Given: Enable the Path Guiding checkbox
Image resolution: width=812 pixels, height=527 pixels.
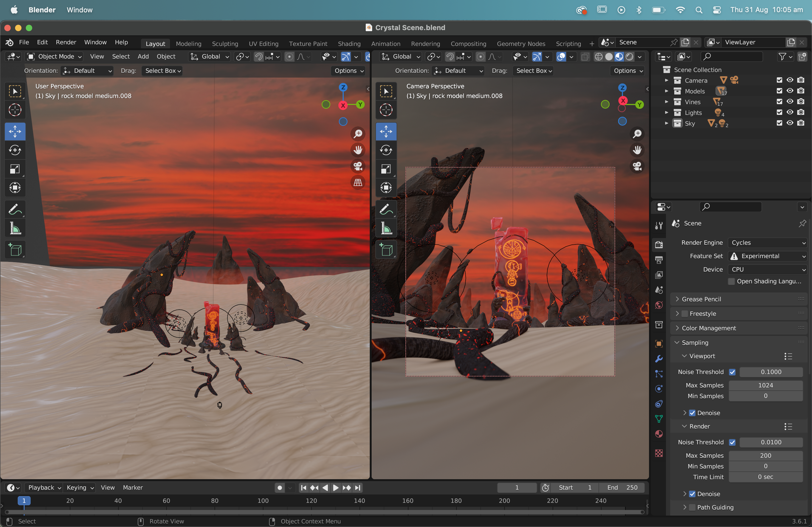Looking at the screenshot, I should click(692, 507).
